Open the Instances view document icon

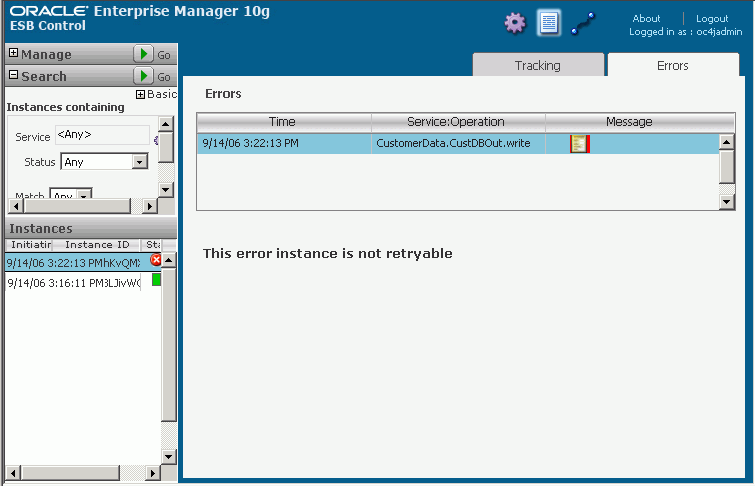click(549, 23)
